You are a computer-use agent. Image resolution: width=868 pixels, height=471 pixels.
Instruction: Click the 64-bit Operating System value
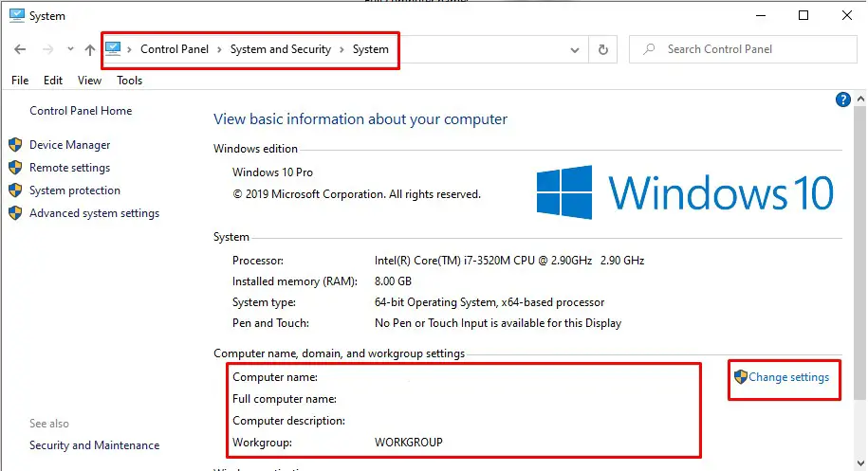tap(489, 302)
